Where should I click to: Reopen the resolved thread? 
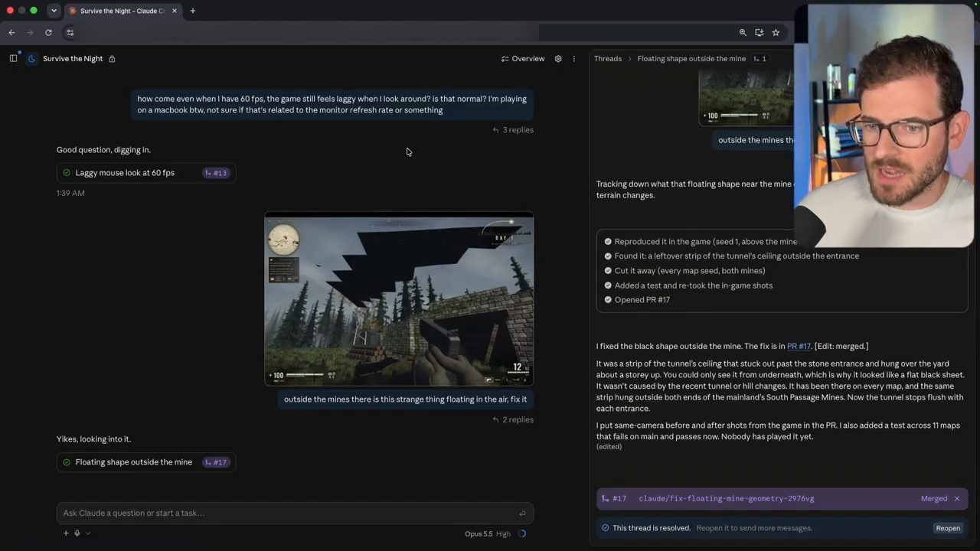tap(948, 528)
